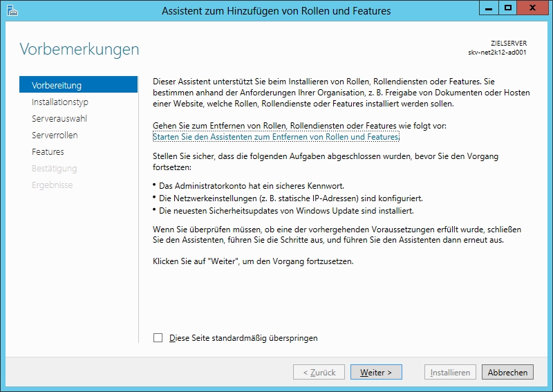This screenshot has height=392, width=553.
Task: Maximize the wizard window
Action: [508, 8]
